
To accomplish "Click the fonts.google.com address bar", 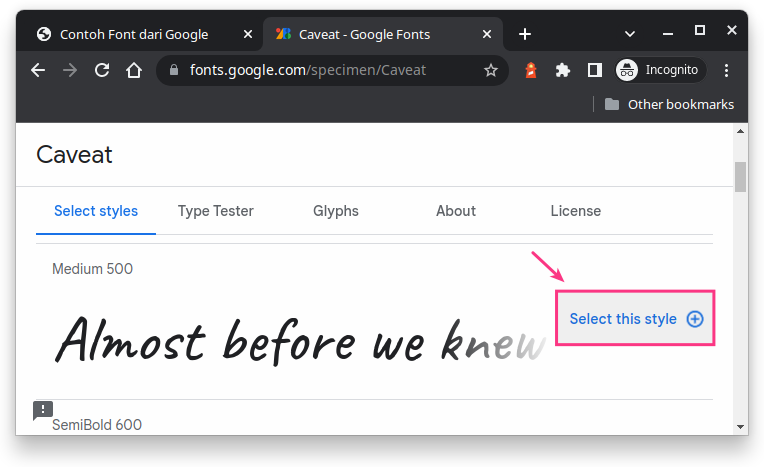I will [x=320, y=70].
